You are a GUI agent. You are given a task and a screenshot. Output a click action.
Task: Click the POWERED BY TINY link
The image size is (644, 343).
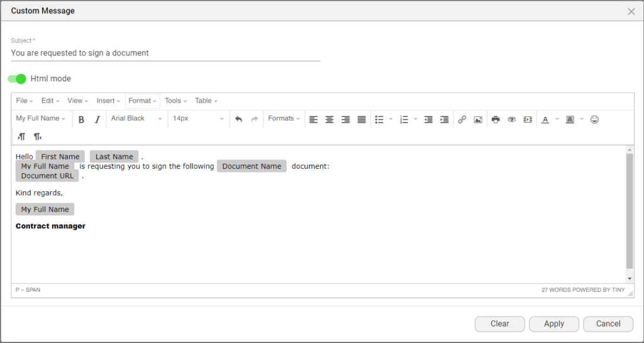click(x=599, y=290)
